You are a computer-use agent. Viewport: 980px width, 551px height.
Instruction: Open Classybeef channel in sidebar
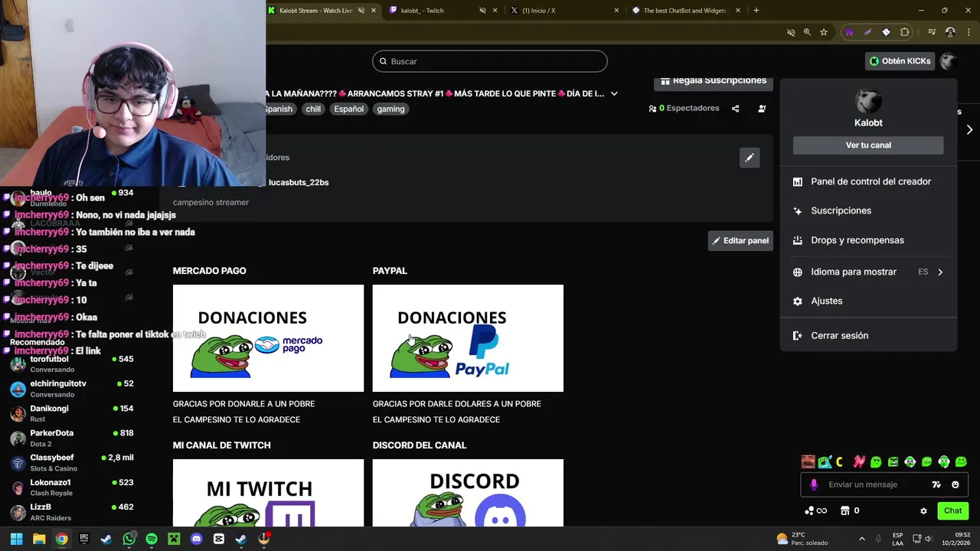[x=73, y=462]
